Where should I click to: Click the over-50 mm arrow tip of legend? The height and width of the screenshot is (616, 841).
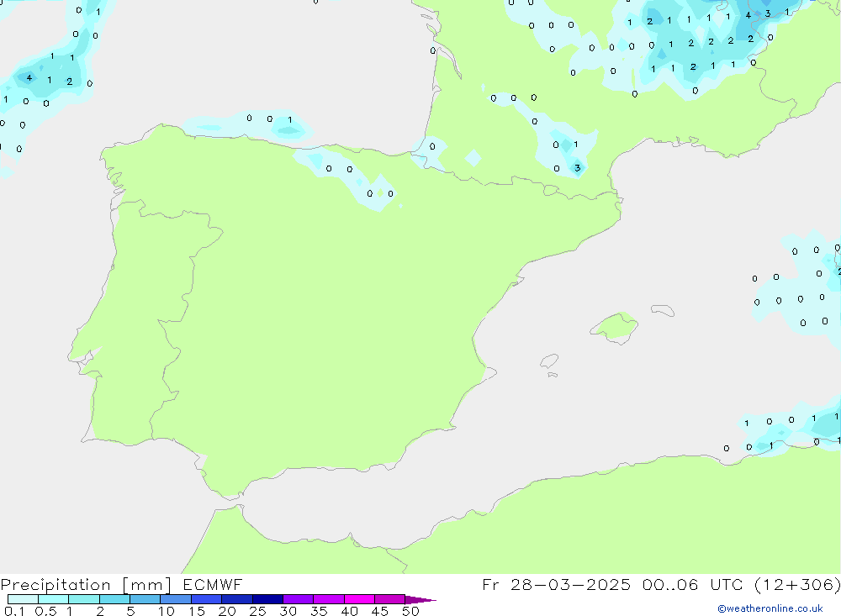coord(420,599)
